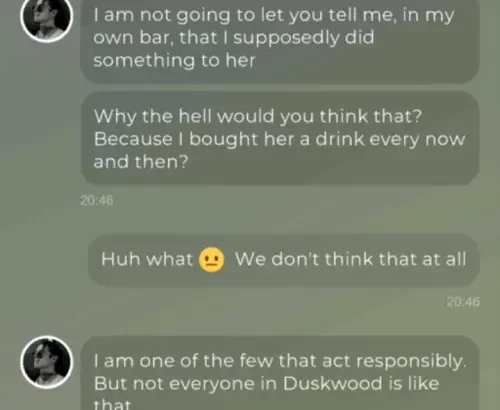Click the 'and then?' text
Image resolution: width=500 pixels, height=410 pixels.
pyautogui.click(x=141, y=162)
